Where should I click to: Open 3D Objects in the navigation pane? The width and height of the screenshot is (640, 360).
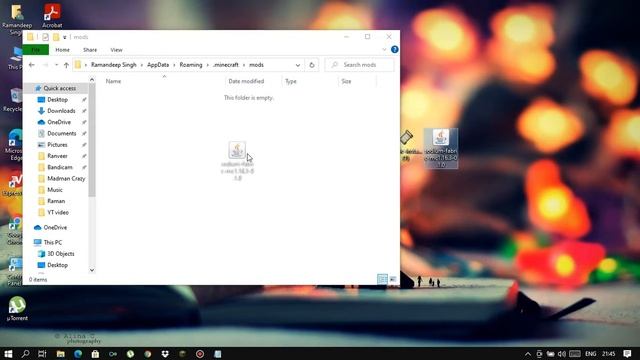coord(61,254)
